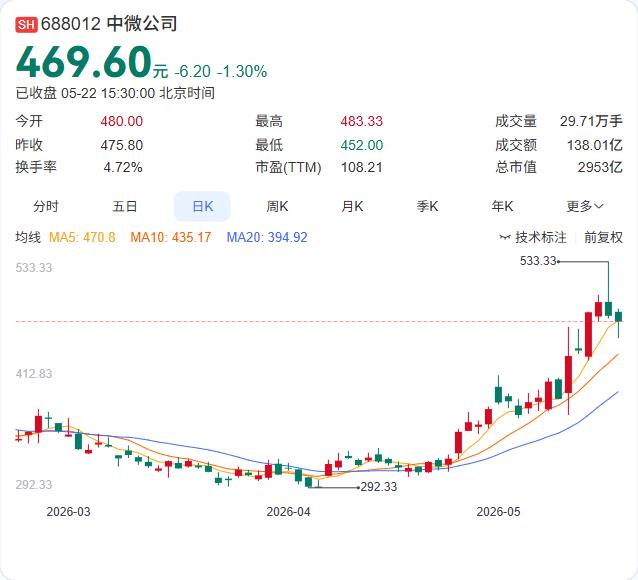Click the 412.83 price axis label
638x580 pixels.
(x=34, y=374)
